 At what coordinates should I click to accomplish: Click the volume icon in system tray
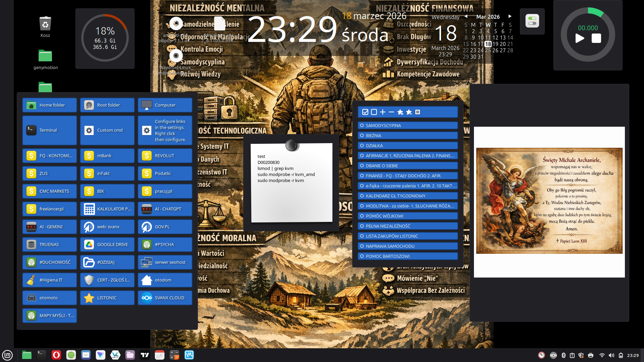(x=611, y=355)
